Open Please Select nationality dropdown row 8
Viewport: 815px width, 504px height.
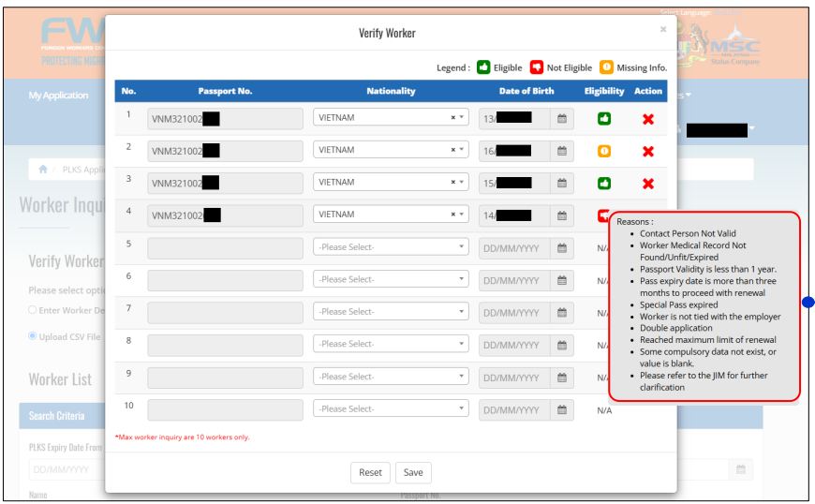coord(391,344)
